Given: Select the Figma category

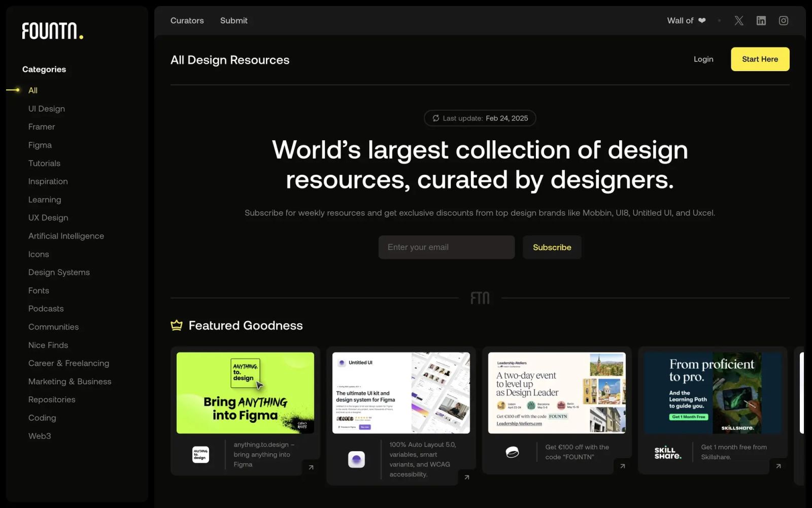Looking at the screenshot, I should click(x=40, y=145).
